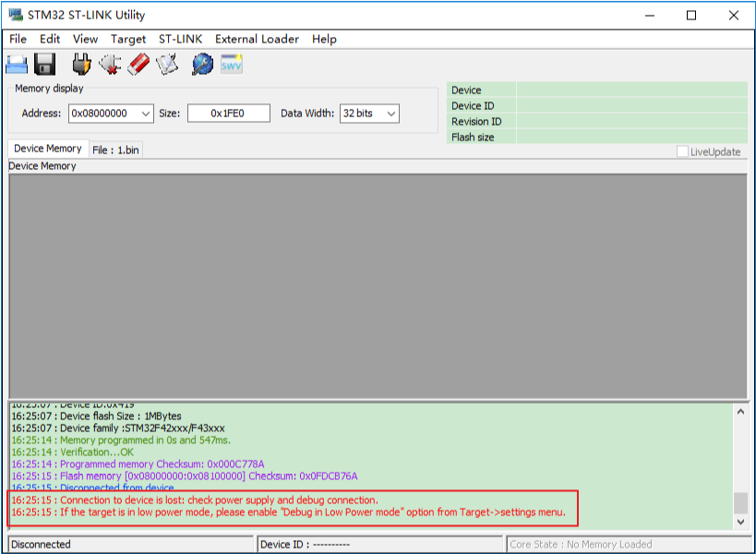This screenshot has height=554, width=756.
Task: Open Program and Verify toolbar icon
Action: point(167,64)
